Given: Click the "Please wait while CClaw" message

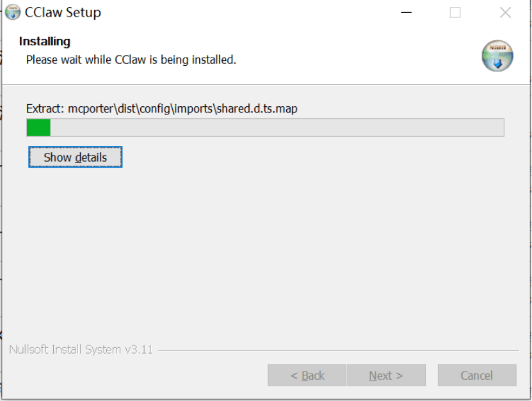Looking at the screenshot, I should point(131,60).
